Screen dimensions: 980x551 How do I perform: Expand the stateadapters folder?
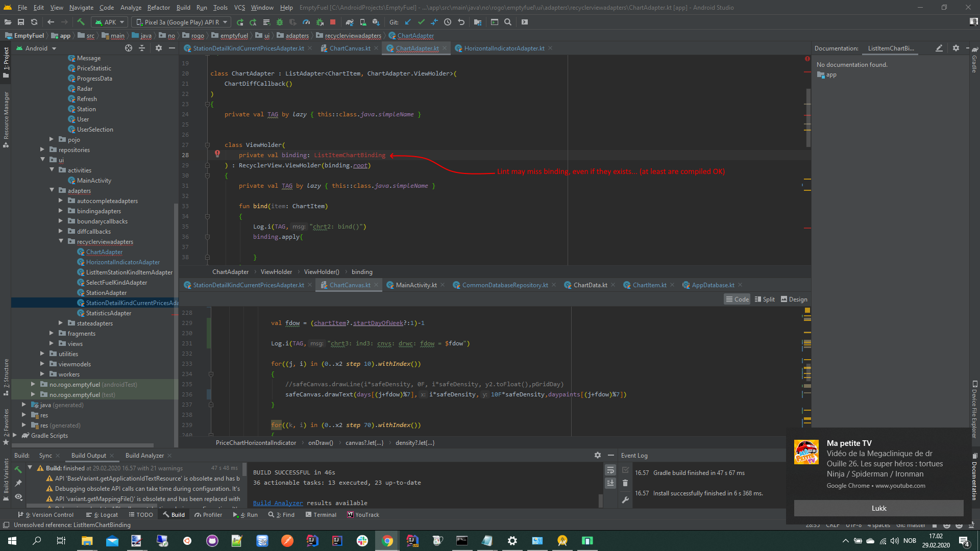point(61,323)
